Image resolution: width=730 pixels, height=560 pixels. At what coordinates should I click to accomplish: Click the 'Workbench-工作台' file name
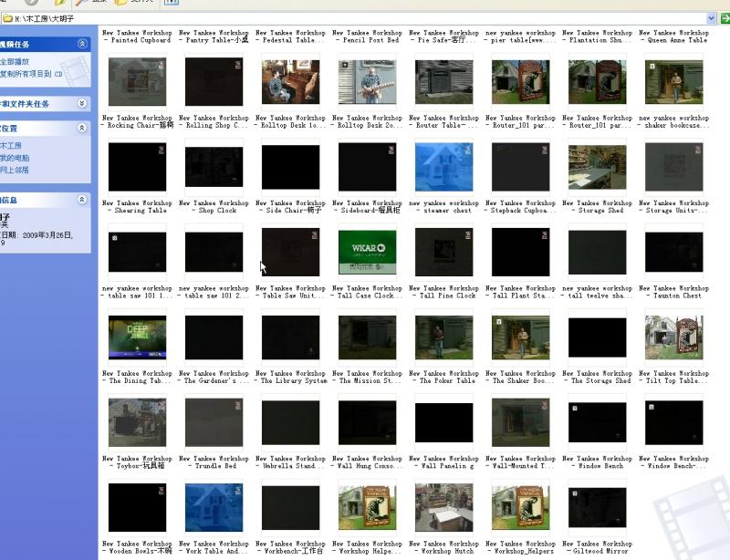coord(290,547)
